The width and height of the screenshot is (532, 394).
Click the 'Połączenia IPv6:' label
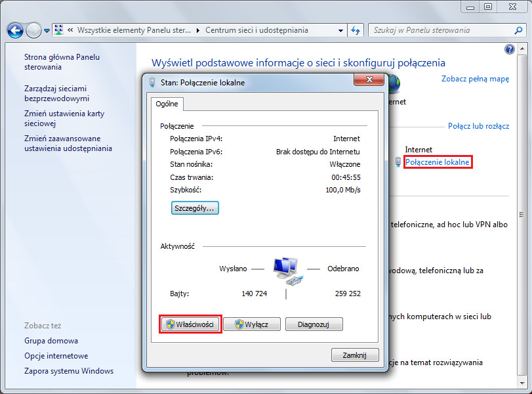coord(196,152)
